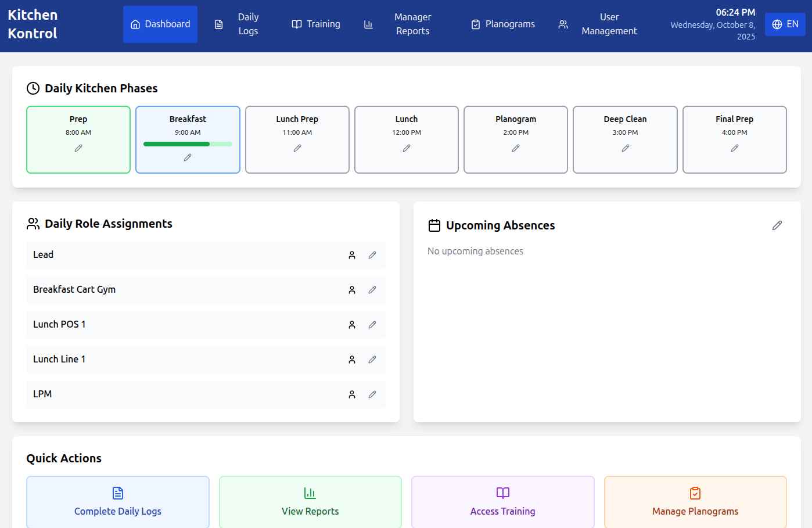Viewport: 812px width, 528px height.
Task: Click the Kitchen Kontrol logo title
Action: click(33, 24)
